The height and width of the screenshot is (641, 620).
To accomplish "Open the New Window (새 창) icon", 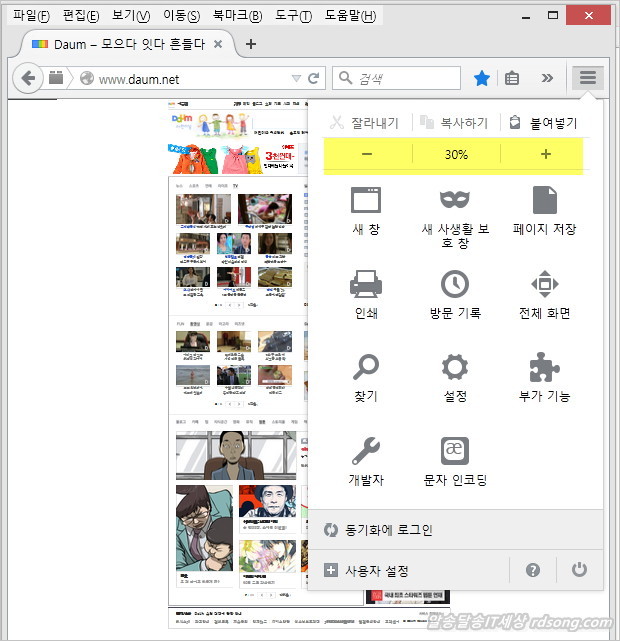I will (365, 201).
